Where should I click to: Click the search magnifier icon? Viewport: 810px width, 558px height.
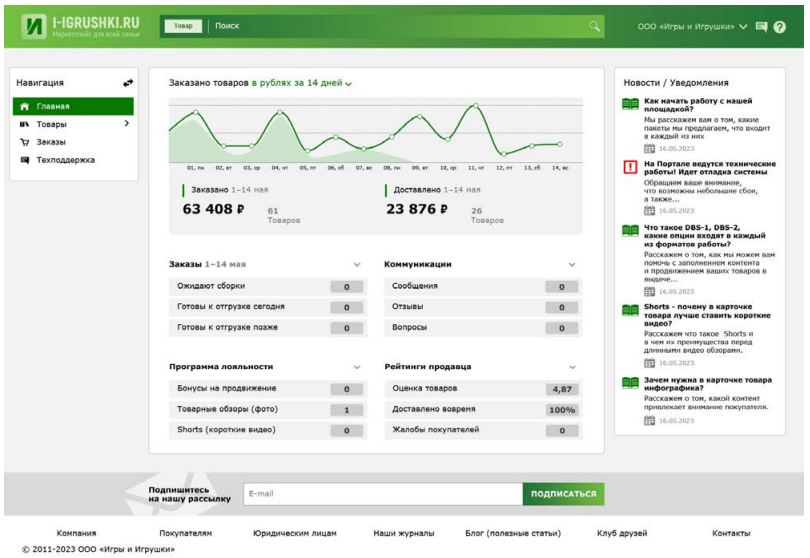(595, 26)
